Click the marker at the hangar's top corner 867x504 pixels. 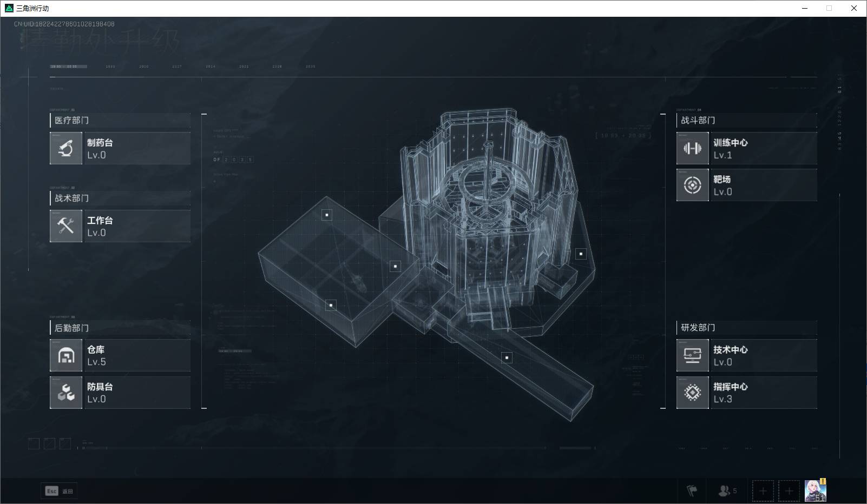(x=327, y=215)
